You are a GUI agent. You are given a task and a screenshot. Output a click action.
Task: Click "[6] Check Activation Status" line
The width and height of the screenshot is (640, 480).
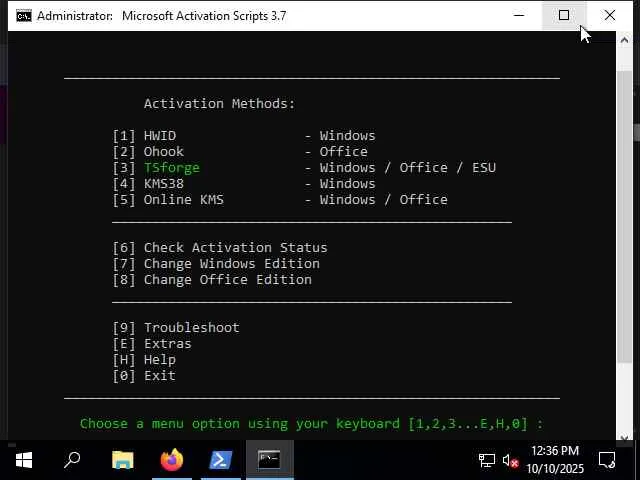tap(220, 248)
